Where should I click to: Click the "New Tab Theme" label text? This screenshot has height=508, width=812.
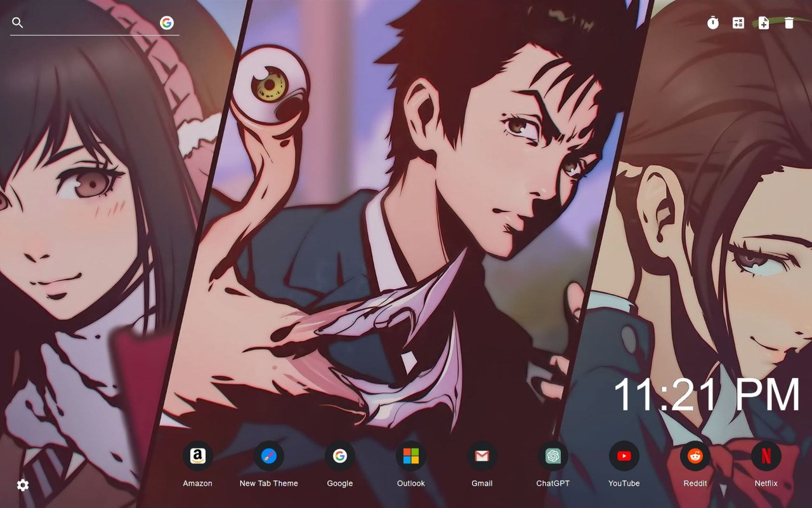269,483
